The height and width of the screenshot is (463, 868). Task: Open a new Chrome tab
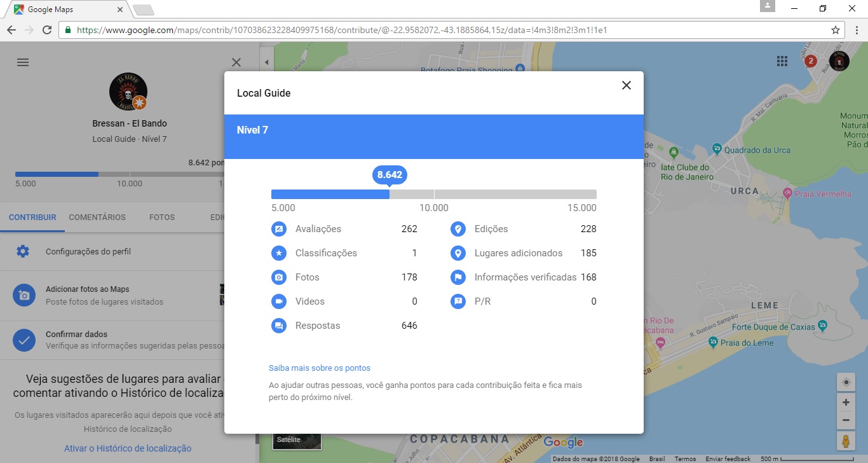click(144, 10)
